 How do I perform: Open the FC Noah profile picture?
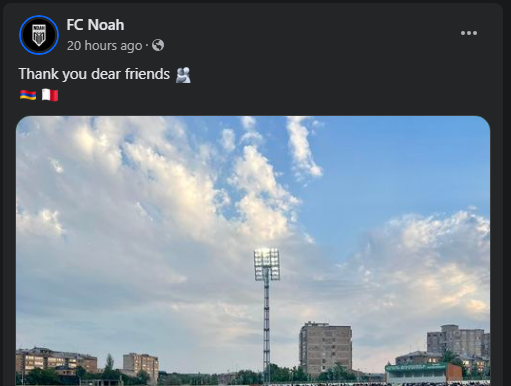[39, 35]
